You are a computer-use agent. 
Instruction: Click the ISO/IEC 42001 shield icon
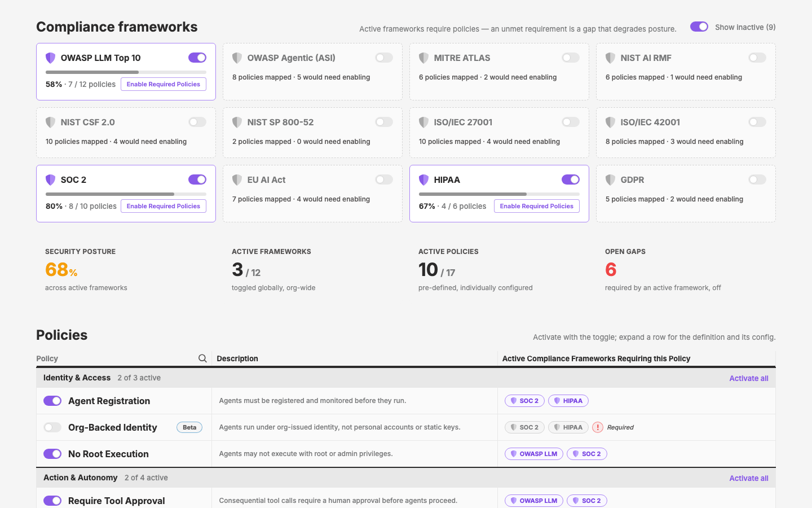coord(610,122)
